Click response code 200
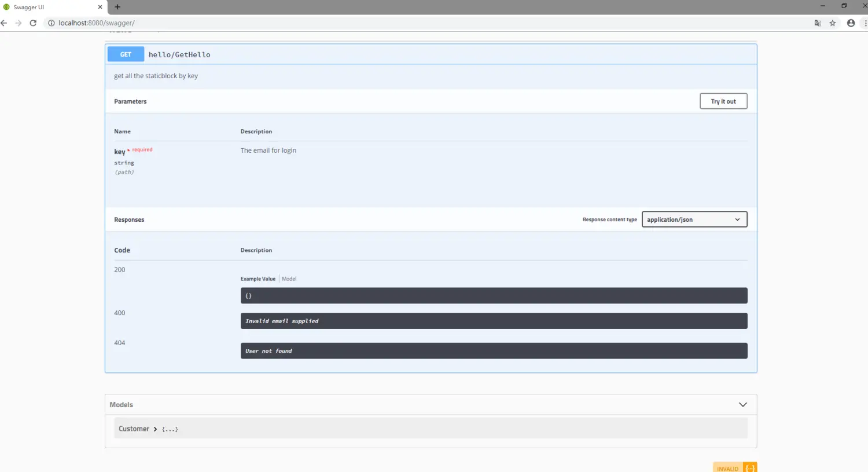The width and height of the screenshot is (868, 472). point(120,270)
